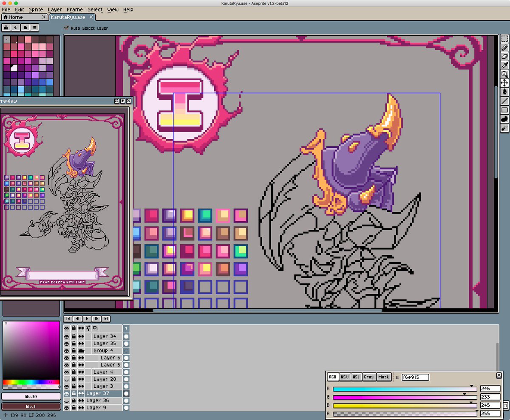Go to first frame

[68, 319]
